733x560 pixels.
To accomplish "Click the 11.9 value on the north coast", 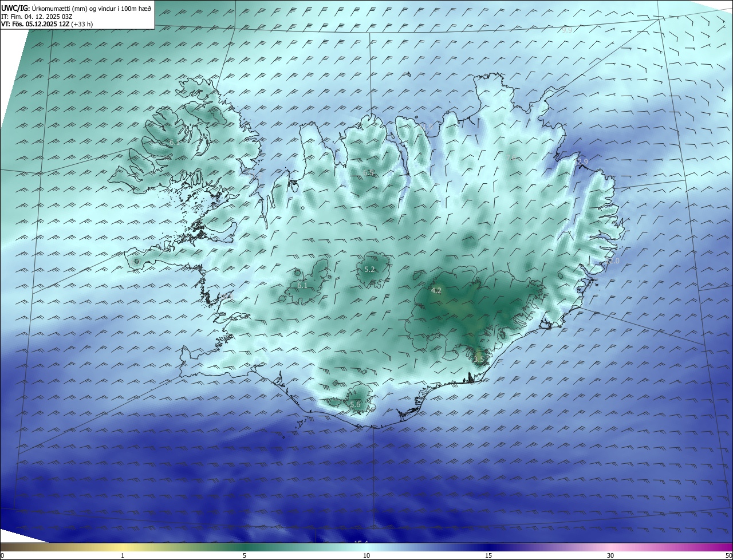I will tap(427, 127).
